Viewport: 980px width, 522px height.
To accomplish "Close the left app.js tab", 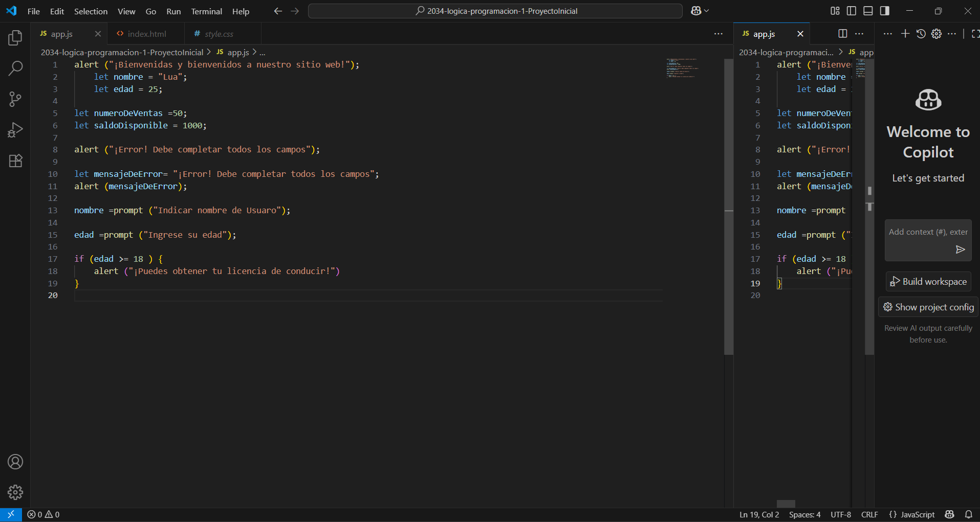I will point(98,34).
